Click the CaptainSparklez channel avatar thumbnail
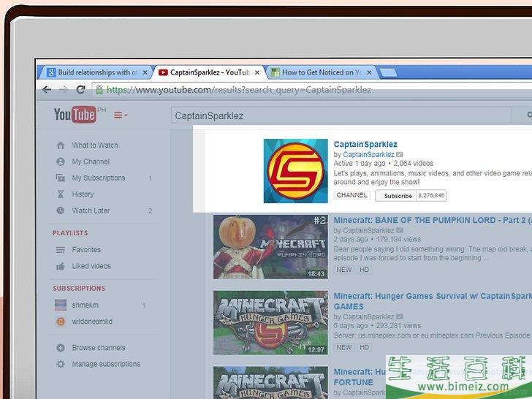 (x=295, y=171)
